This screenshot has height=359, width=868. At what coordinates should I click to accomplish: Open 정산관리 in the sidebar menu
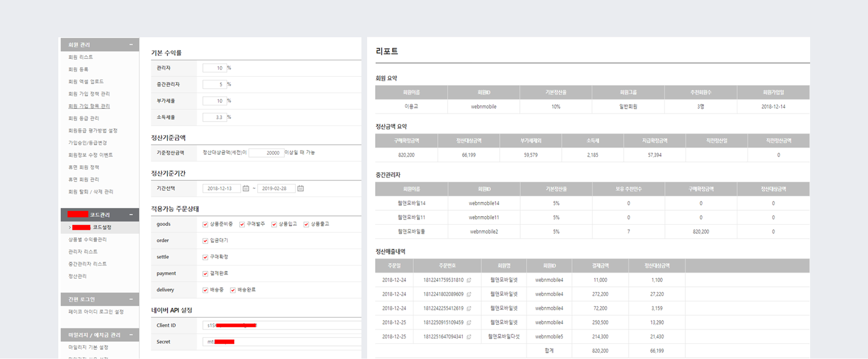point(78,276)
